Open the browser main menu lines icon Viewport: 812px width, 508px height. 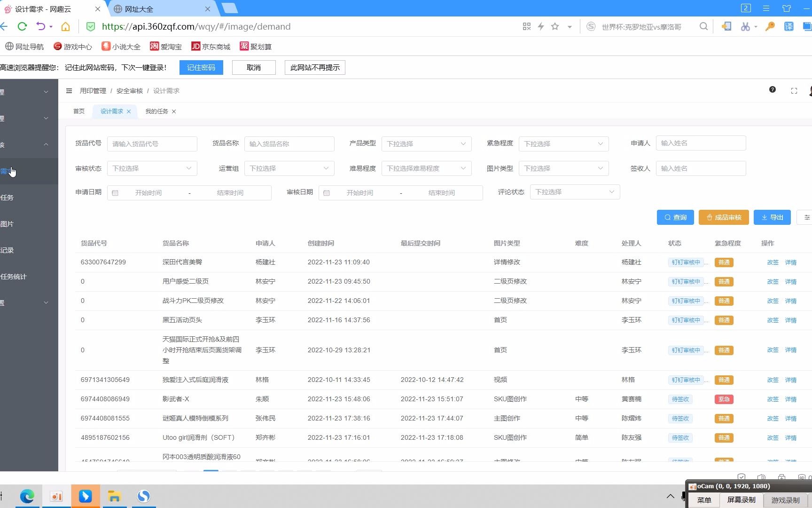pyautogui.click(x=766, y=8)
